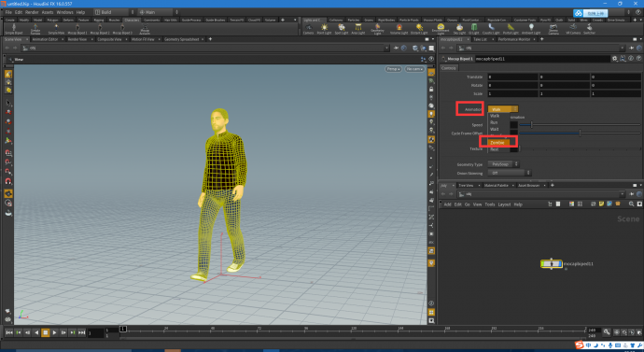Create an Area Light from shelf
The width and height of the screenshot is (644, 352).
click(358, 29)
